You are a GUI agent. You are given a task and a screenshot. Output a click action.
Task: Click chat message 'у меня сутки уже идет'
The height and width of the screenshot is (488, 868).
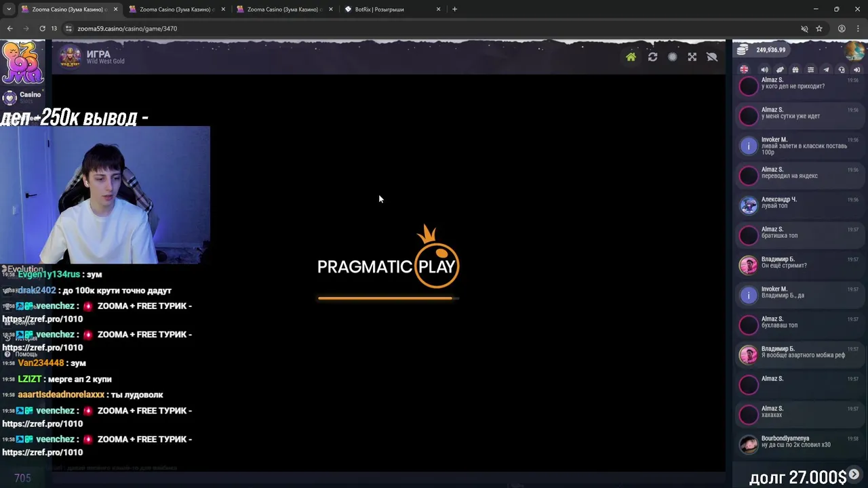point(791,117)
